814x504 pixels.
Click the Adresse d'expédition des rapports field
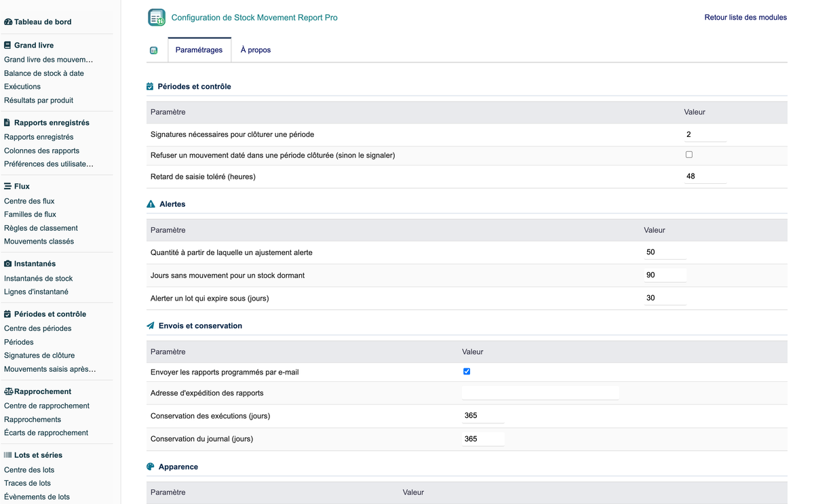541,393
